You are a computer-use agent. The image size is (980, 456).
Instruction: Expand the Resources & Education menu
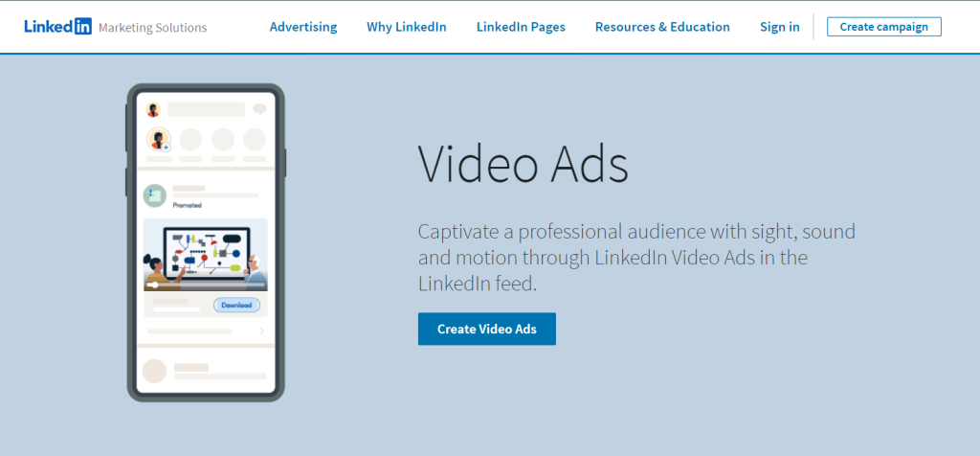(662, 27)
